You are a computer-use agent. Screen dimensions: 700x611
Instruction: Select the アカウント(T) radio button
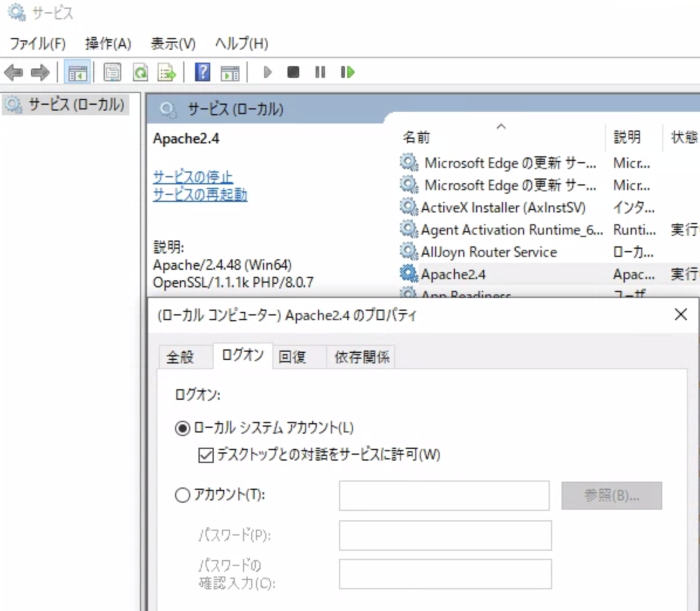click(182, 495)
